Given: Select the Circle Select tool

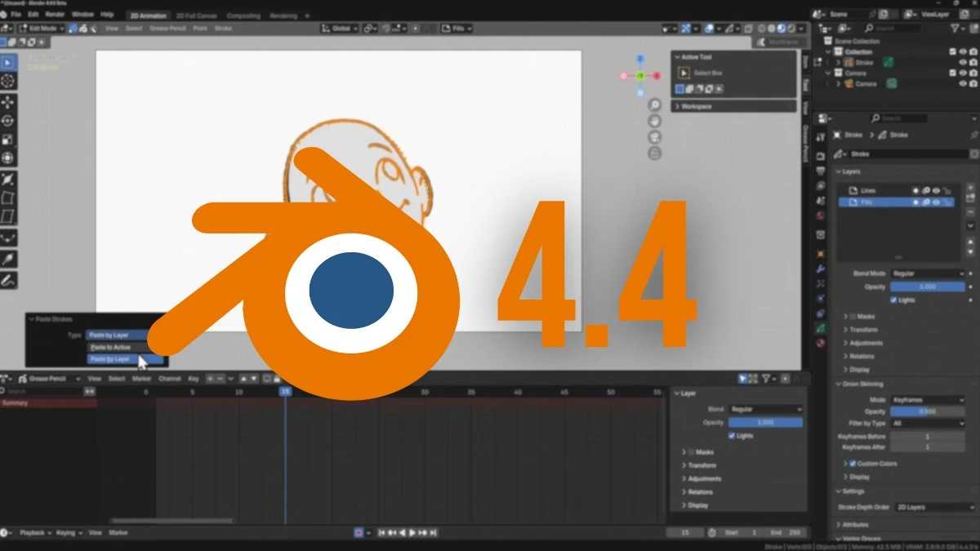Looking at the screenshot, I should click(9, 80).
